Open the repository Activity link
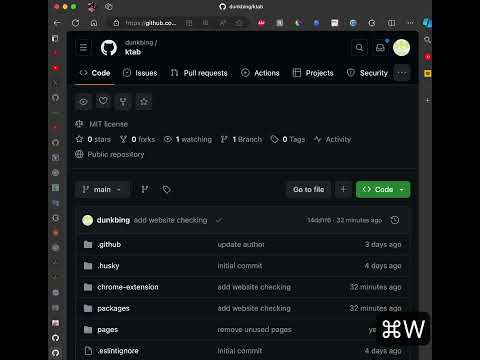 332,139
